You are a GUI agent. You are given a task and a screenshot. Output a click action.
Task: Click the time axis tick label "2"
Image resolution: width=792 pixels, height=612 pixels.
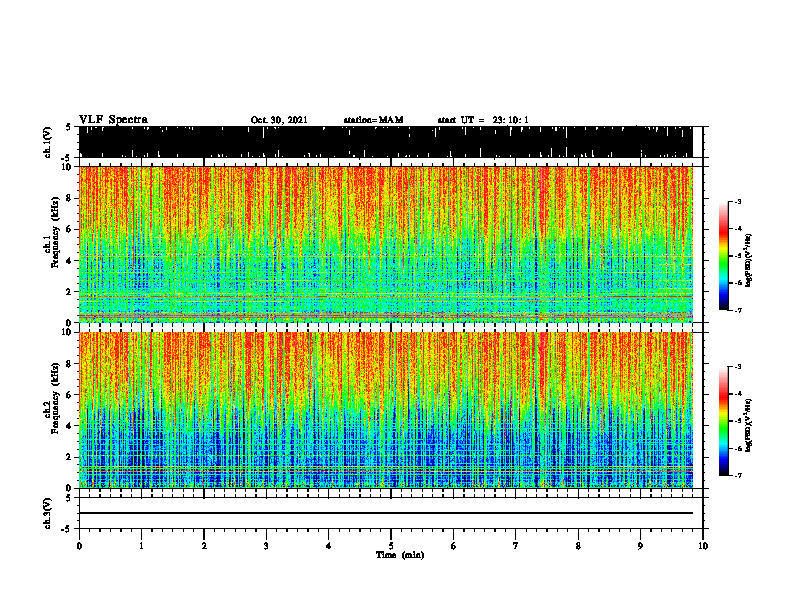click(x=204, y=546)
